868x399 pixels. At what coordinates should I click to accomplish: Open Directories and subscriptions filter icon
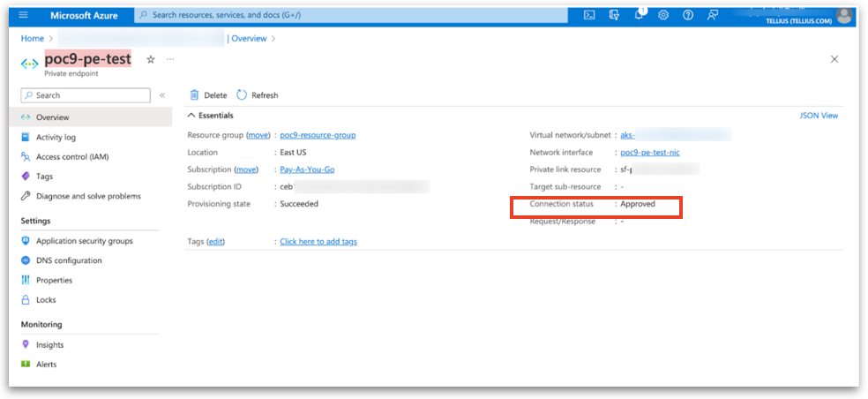click(614, 16)
